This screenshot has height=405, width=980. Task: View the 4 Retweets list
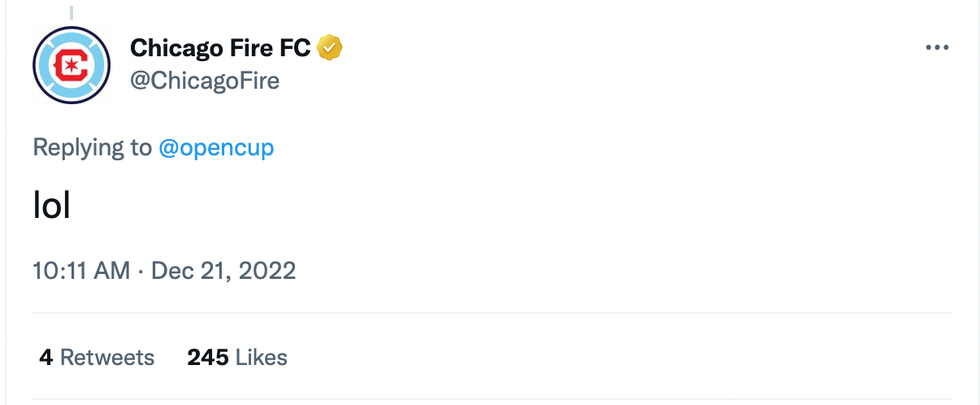(x=97, y=357)
